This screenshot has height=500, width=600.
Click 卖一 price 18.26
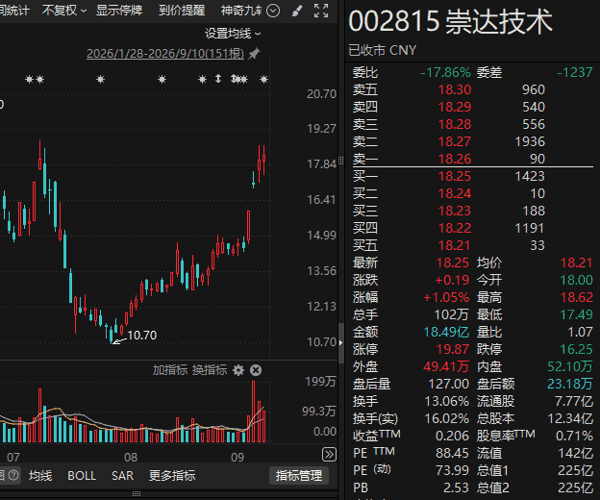pos(455,159)
